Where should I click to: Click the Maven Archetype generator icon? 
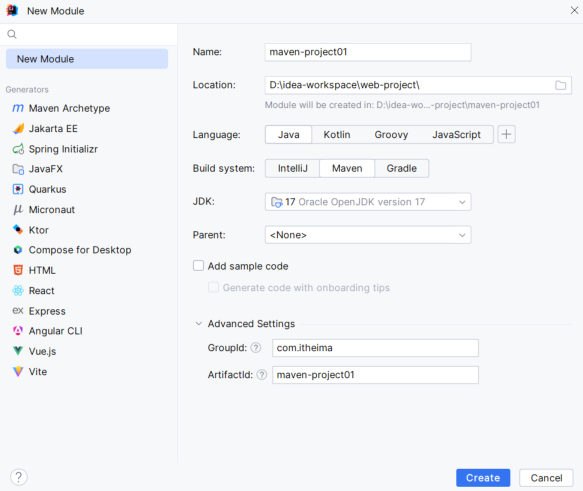(18, 108)
